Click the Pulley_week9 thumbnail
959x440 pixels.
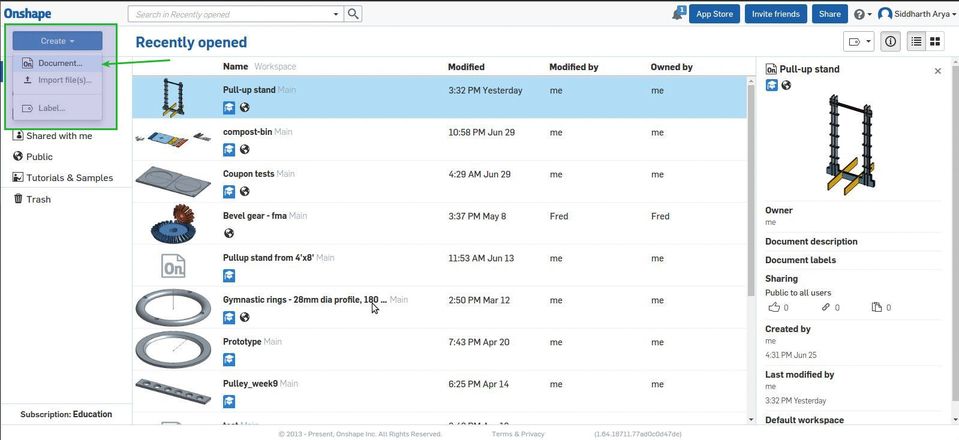173,392
